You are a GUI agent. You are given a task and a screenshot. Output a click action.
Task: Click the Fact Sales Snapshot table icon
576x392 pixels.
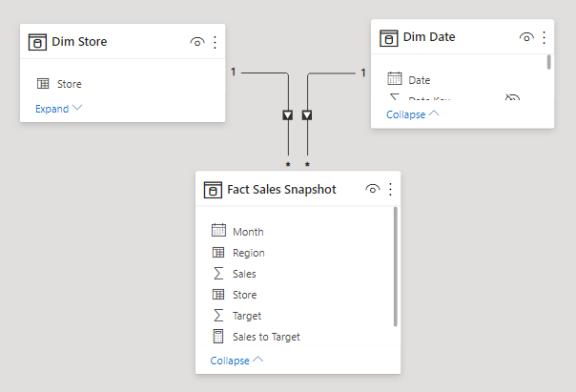(213, 190)
